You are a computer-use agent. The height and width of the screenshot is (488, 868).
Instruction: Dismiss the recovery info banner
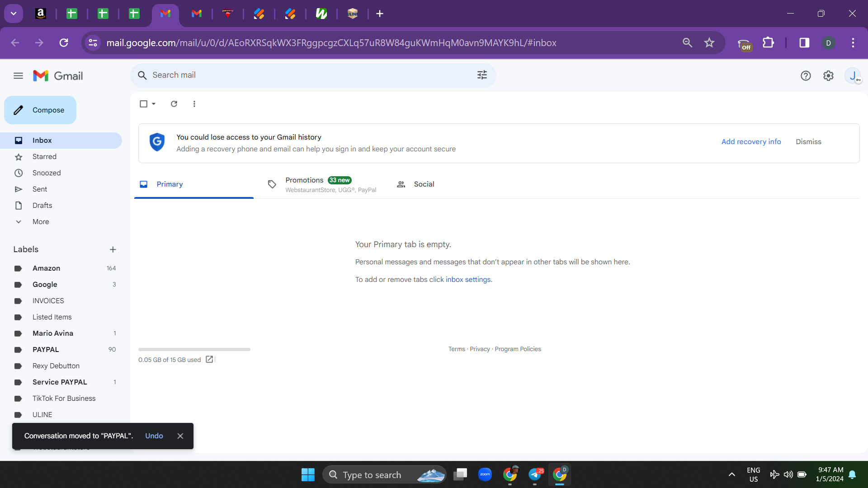pos(808,141)
